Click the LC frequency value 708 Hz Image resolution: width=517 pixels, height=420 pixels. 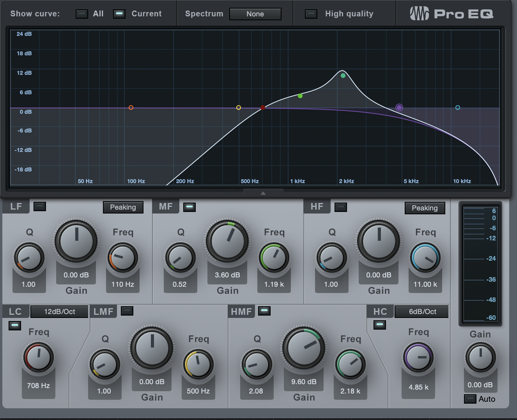(x=38, y=386)
